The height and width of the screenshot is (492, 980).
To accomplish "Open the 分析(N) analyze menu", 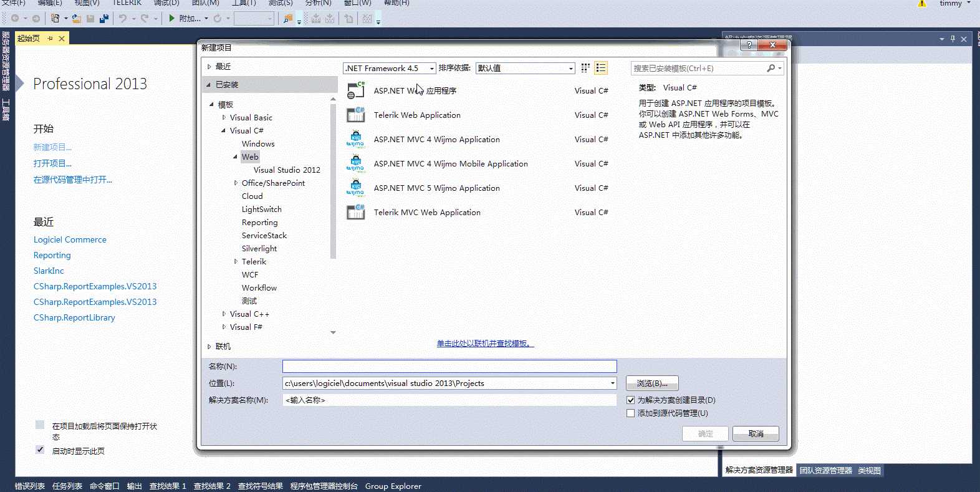I will coord(318,3).
